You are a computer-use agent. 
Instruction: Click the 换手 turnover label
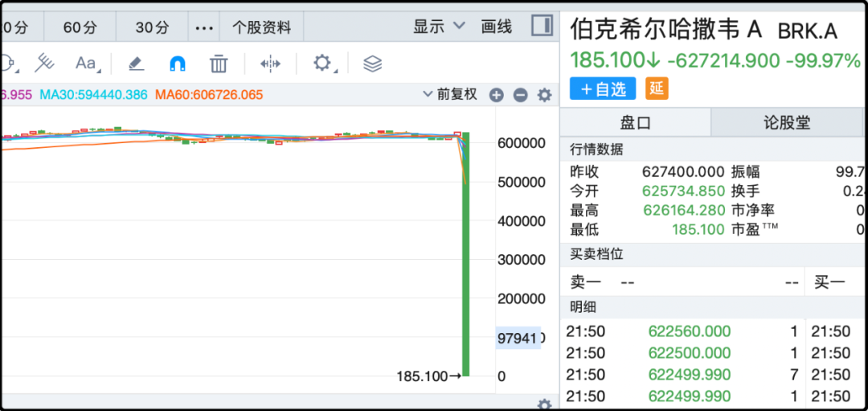(x=745, y=191)
